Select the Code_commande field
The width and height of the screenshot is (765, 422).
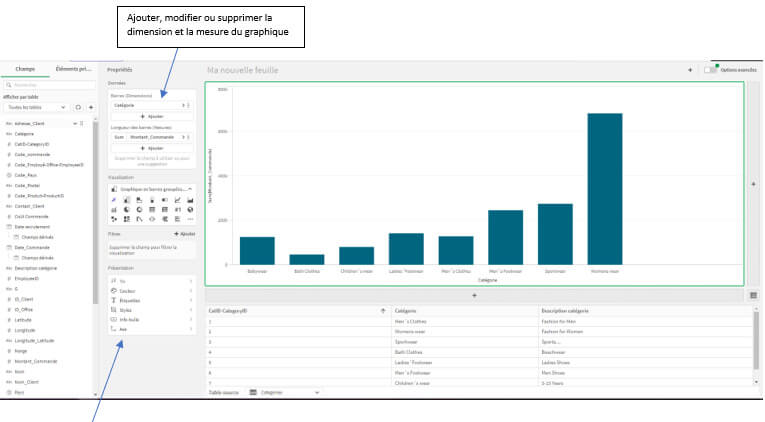tap(32, 155)
